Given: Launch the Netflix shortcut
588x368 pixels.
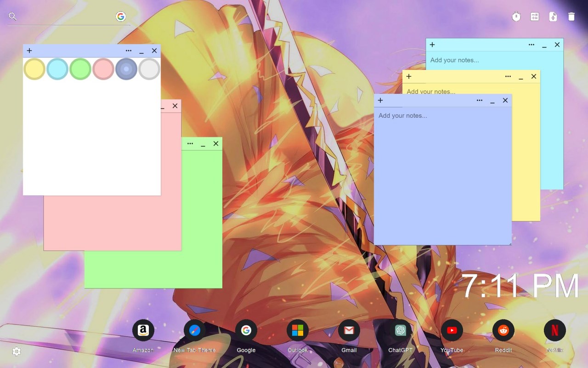Looking at the screenshot, I should pos(555,330).
